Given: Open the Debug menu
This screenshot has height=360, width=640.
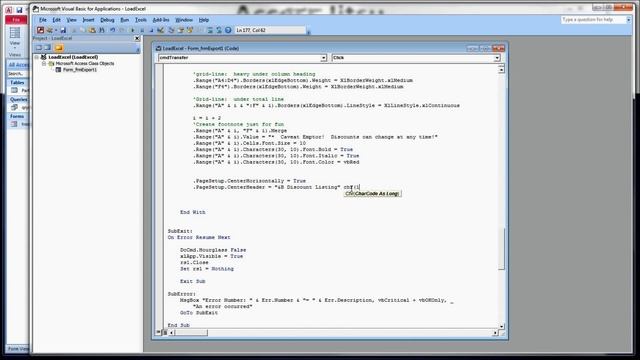Looking at the screenshot, I should click(107, 20).
